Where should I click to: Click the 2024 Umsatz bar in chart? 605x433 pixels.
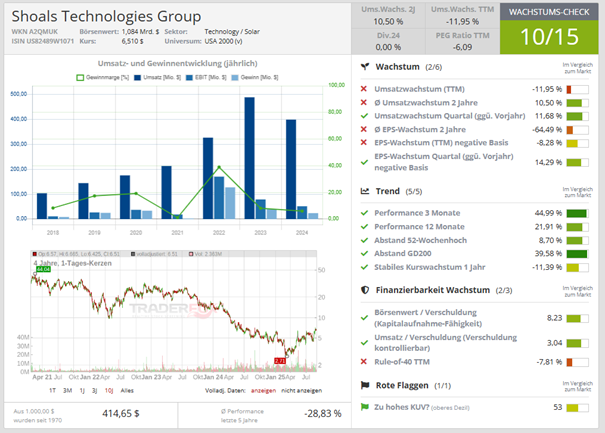[x=291, y=169]
